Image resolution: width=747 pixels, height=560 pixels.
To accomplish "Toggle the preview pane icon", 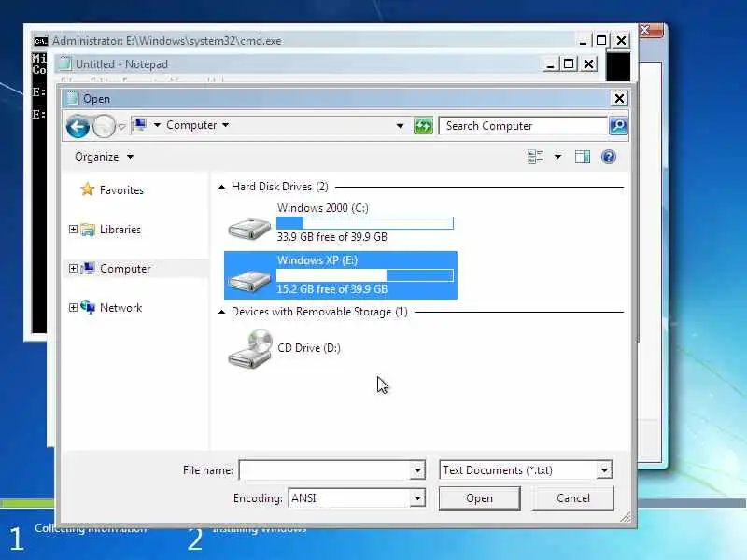I will [x=582, y=157].
